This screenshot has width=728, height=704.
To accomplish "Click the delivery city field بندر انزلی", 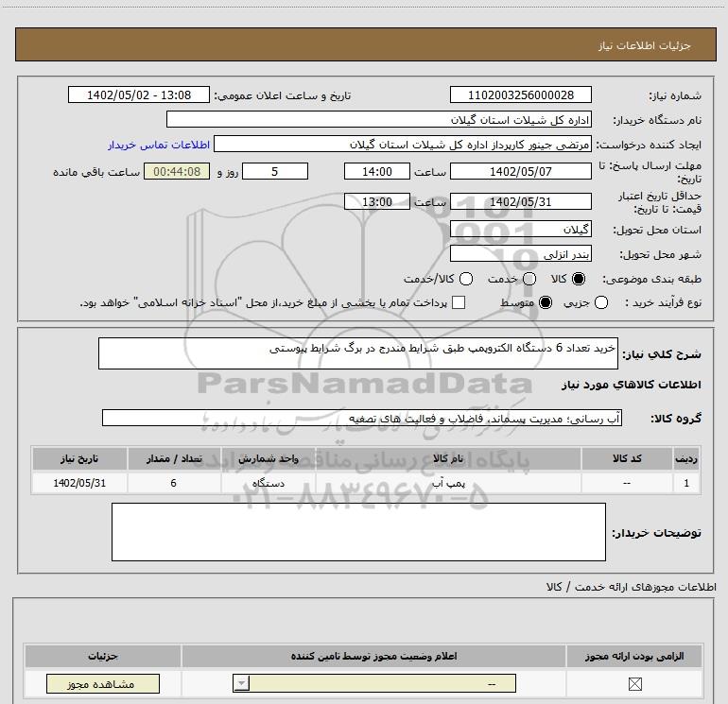I will 520,254.
